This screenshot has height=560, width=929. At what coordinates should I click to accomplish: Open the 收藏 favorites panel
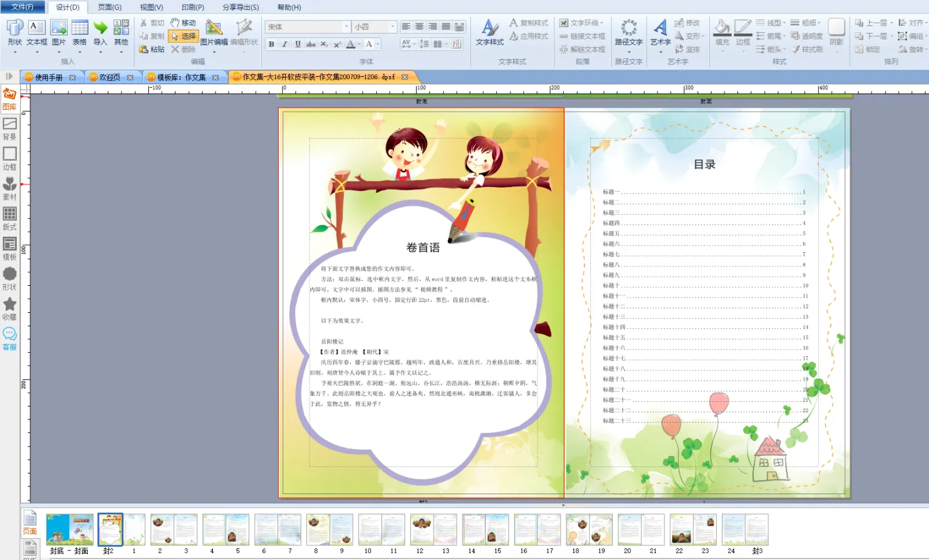(10, 309)
